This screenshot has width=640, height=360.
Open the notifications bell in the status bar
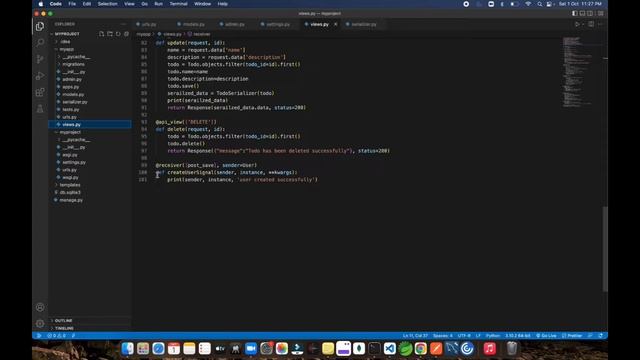pyautogui.click(x=601, y=336)
